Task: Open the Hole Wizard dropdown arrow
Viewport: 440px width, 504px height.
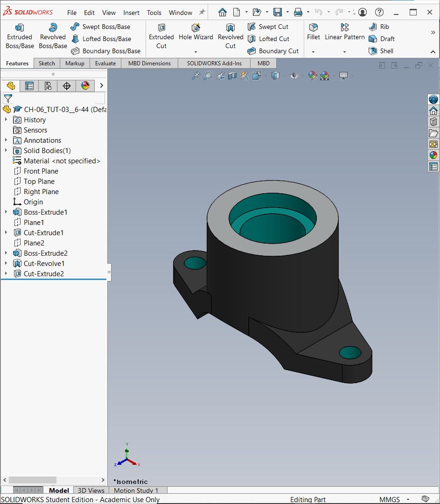Action: [196, 52]
